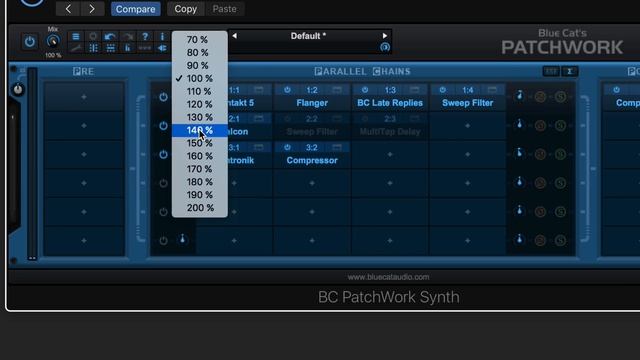Image resolution: width=640 pixels, height=360 pixels.
Task: Choose 170 % zoom option
Action: pos(200,169)
